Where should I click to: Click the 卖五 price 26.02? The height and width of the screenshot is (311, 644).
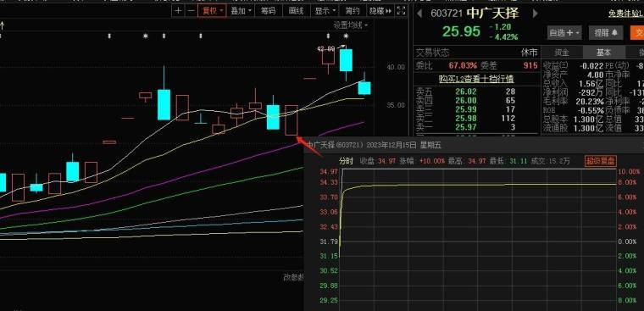point(466,92)
